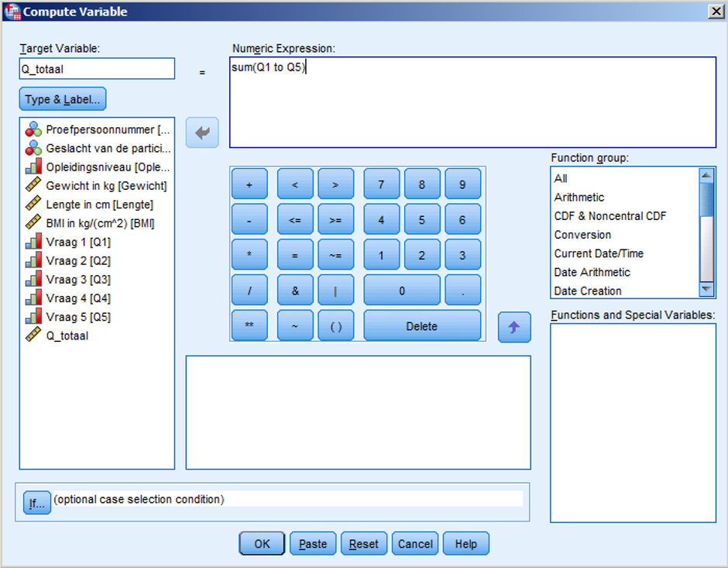Choose Date Arithmetic function group
The width and height of the screenshot is (728, 568).
[592, 272]
